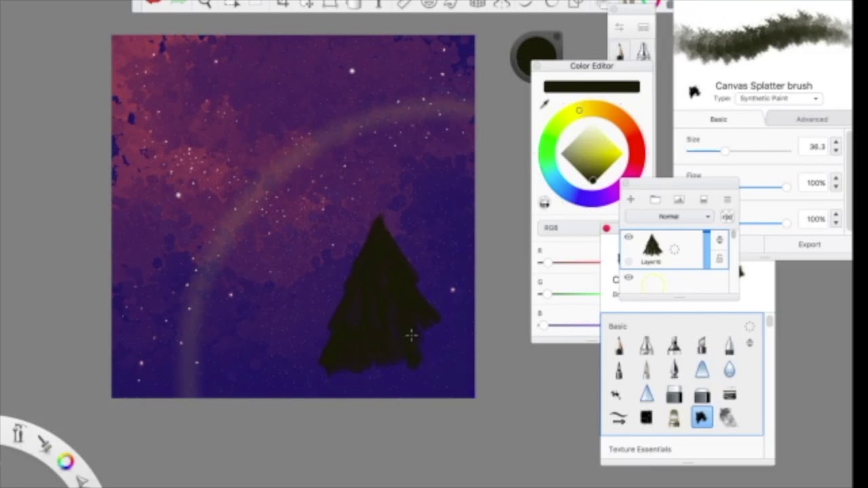
Task: Open the Normal blend mode dropdown
Action: point(669,217)
